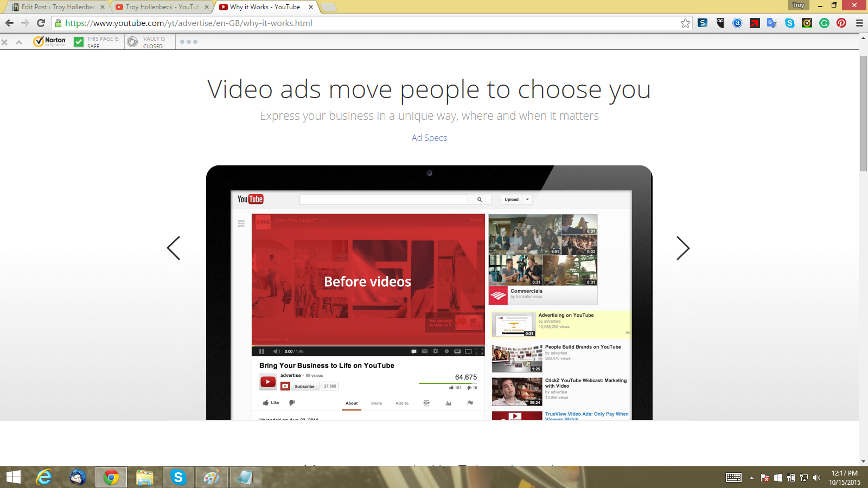Open the Google Translate extension
868x488 pixels.
coord(772,23)
